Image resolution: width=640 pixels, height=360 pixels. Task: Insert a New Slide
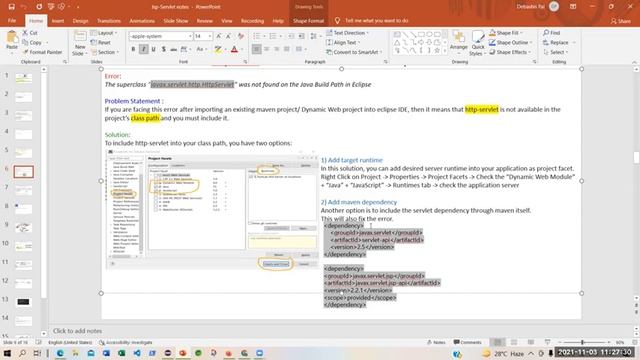point(79,43)
